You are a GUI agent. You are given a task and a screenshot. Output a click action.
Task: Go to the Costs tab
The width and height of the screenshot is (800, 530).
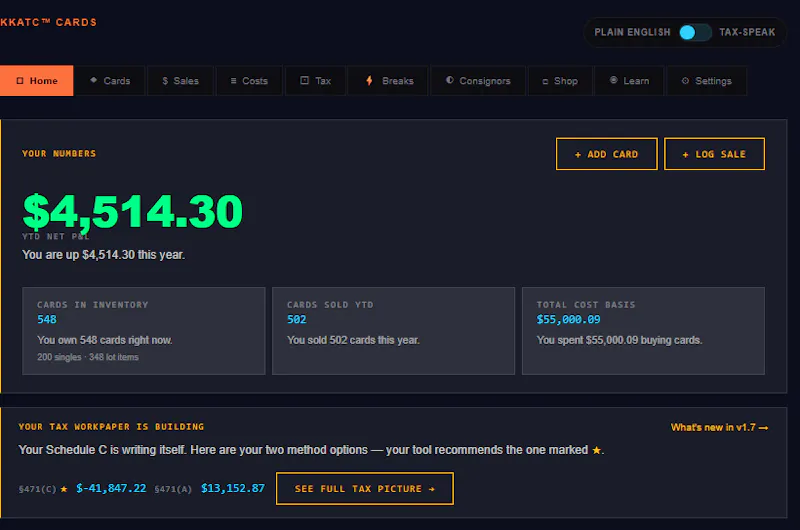249,81
